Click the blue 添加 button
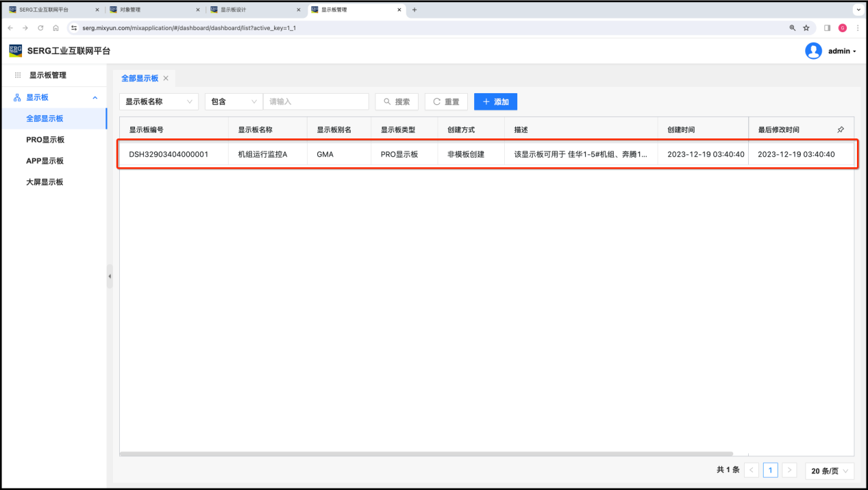 [x=495, y=101]
